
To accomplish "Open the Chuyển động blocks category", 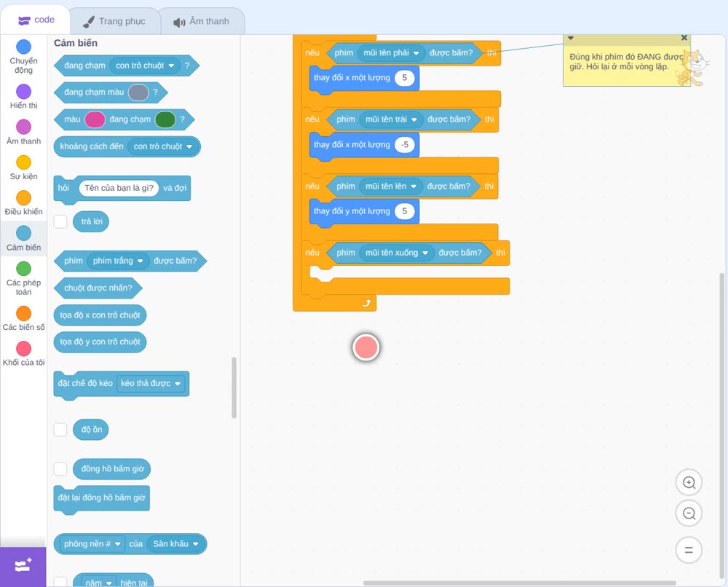I will [23, 56].
